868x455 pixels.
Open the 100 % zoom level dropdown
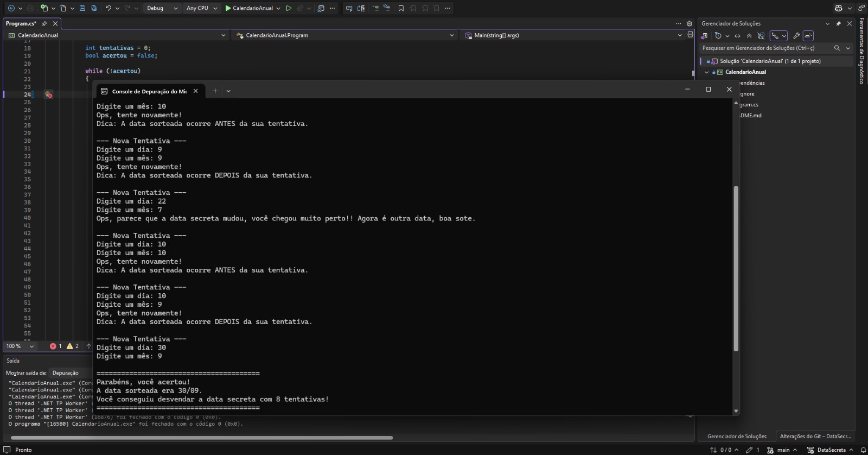[20, 346]
